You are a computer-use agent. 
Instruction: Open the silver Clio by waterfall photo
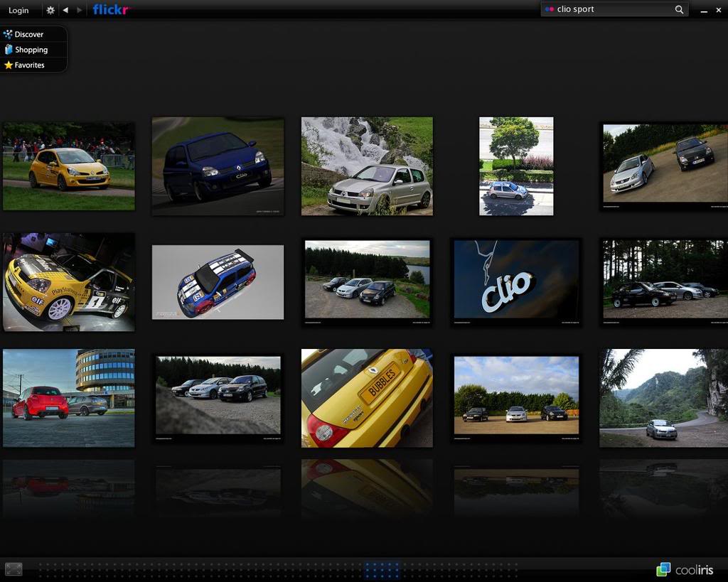[x=367, y=166]
